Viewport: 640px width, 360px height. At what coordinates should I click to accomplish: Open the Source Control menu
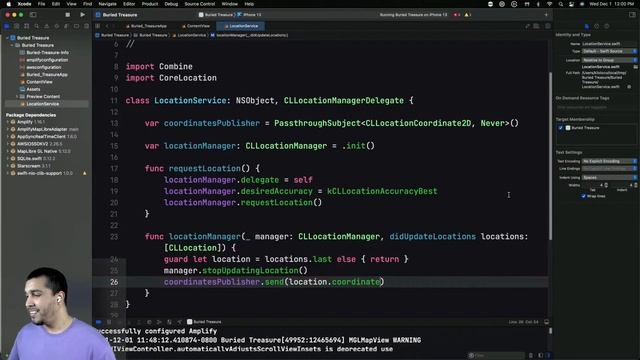(x=200, y=4)
